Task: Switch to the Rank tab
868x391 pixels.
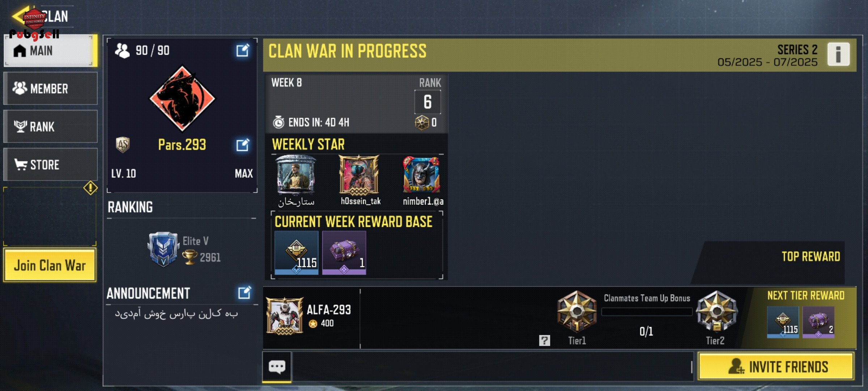Action: 50,127
